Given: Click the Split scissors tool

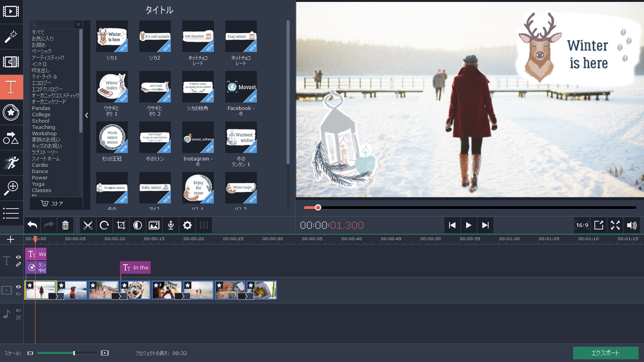Looking at the screenshot, I should [x=88, y=225].
